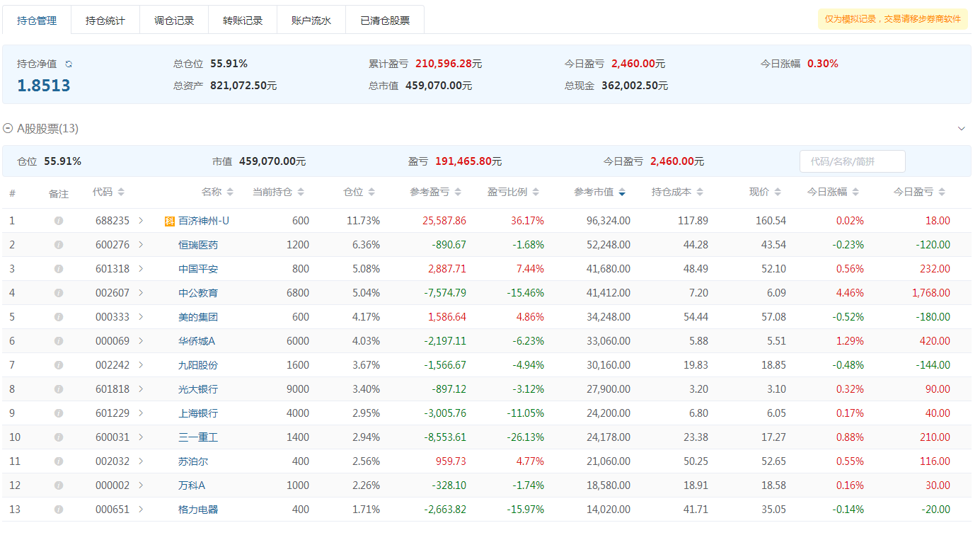The image size is (980, 535).
Task: Click the remark info icon for 中公教育
Action: point(59,293)
